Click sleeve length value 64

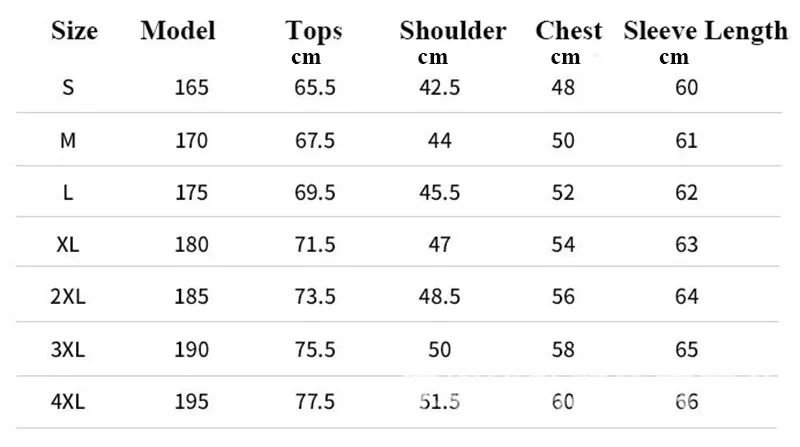click(x=687, y=296)
